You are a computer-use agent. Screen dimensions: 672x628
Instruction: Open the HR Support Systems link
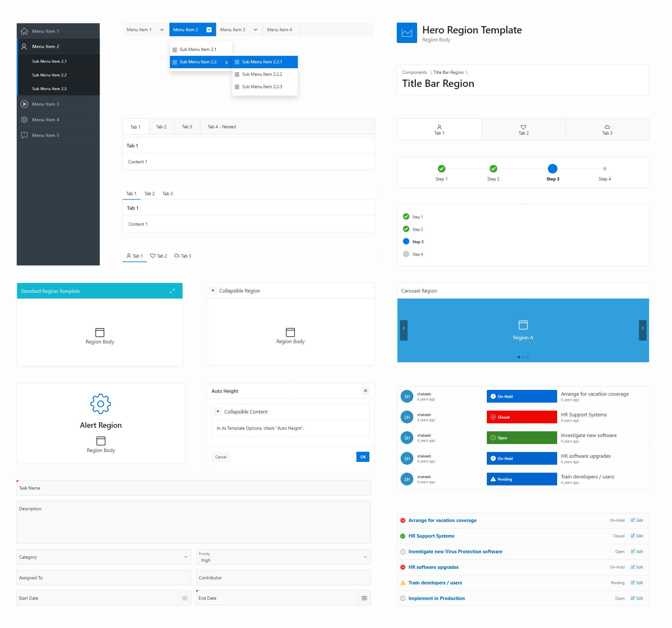coord(431,536)
